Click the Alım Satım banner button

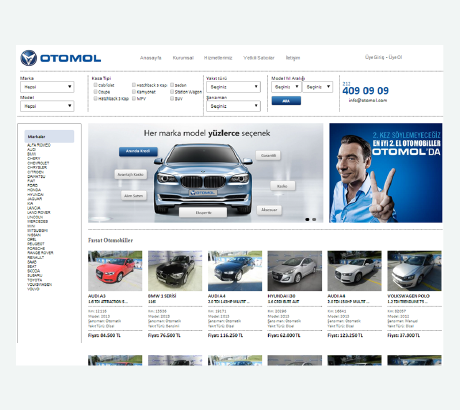(134, 196)
